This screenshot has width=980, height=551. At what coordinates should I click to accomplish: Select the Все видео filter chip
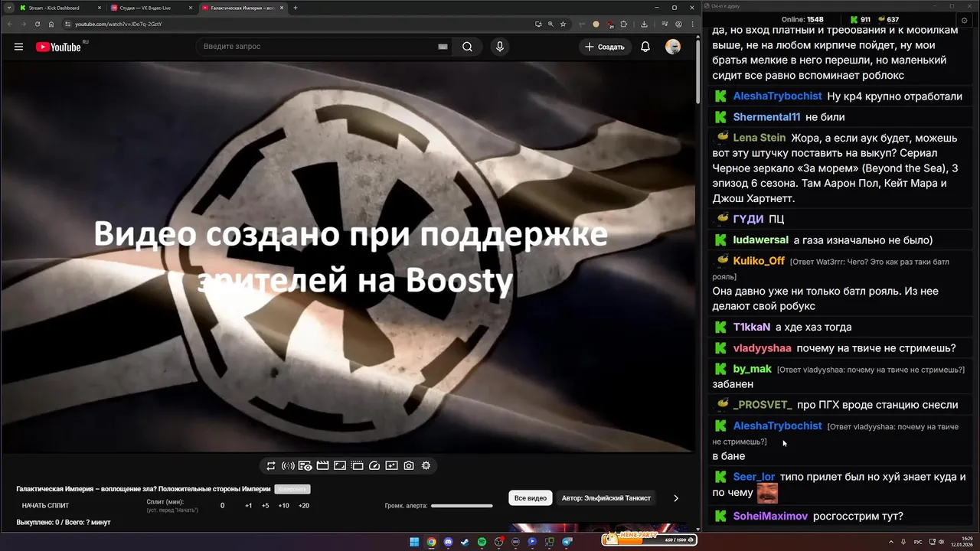pyautogui.click(x=531, y=498)
